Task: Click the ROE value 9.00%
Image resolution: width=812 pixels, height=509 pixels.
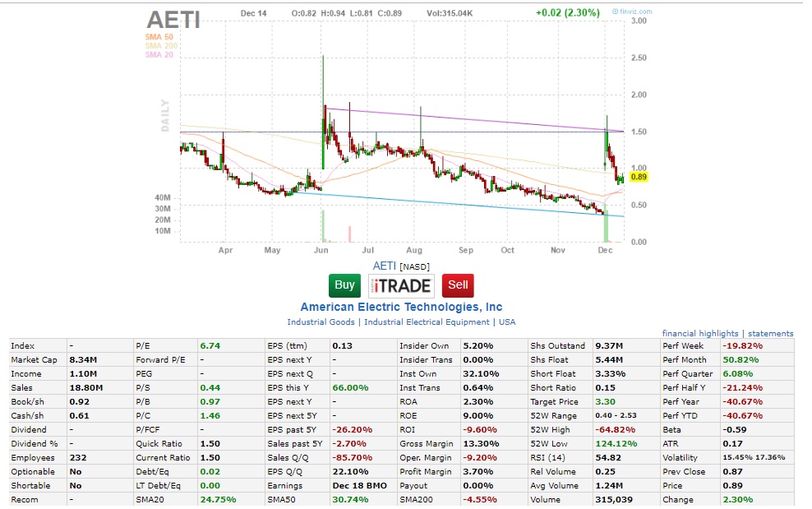Action: click(478, 416)
